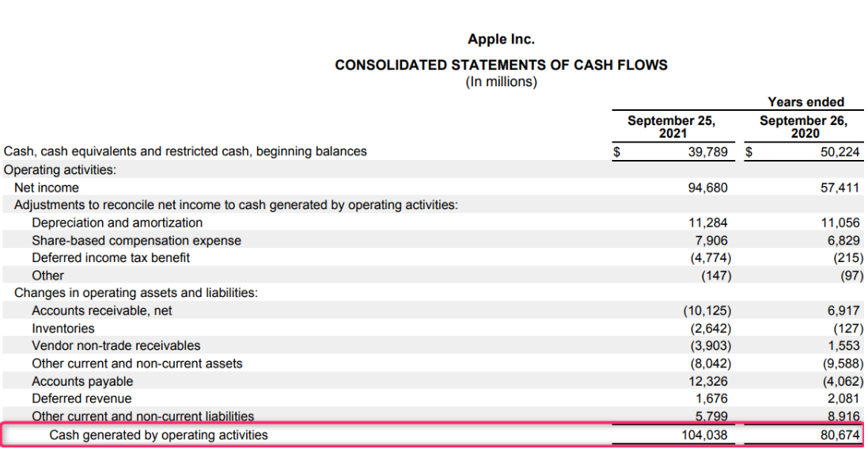Image resolution: width=868 pixels, height=472 pixels.
Task: Select the operating cash total 80,674
Action: pos(840,435)
